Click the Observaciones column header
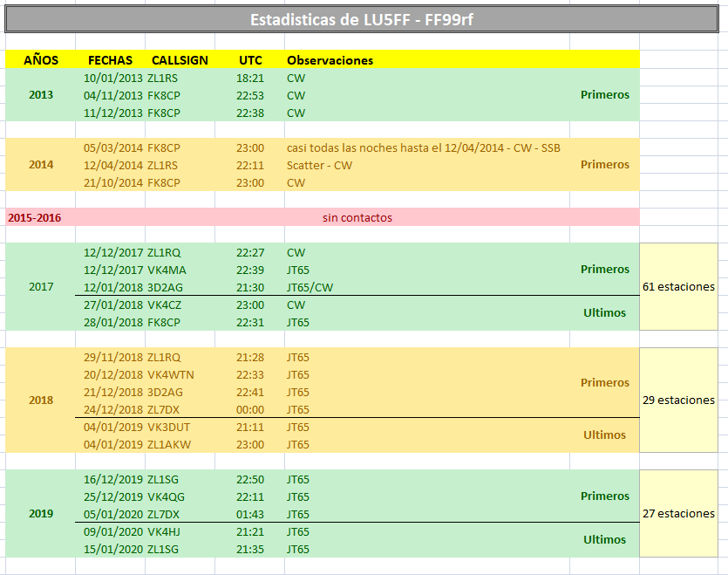 [330, 60]
